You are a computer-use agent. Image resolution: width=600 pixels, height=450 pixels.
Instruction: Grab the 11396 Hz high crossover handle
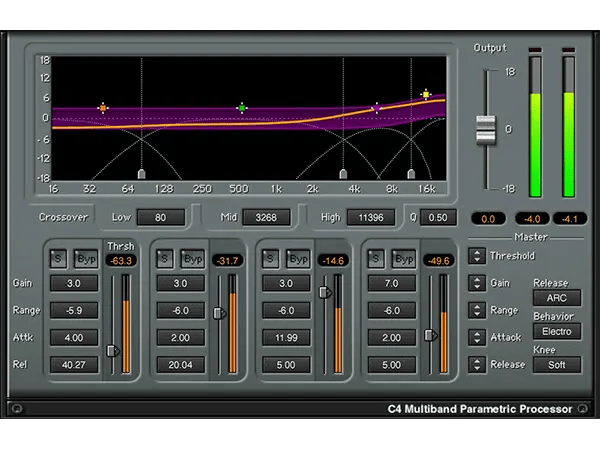pyautogui.click(x=411, y=174)
